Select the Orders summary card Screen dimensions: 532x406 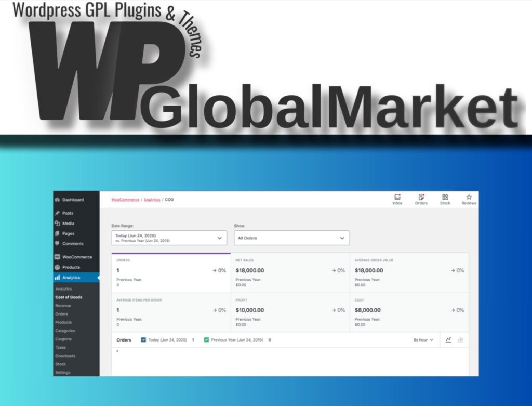(x=171, y=272)
